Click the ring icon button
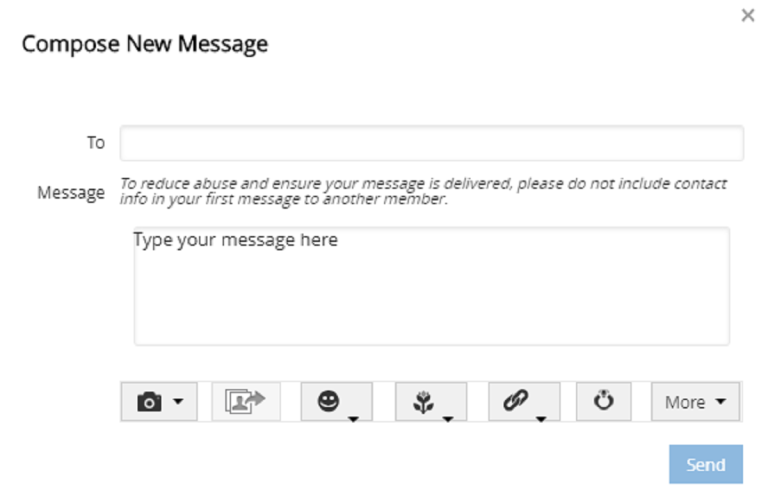The image size is (768, 503). [604, 401]
